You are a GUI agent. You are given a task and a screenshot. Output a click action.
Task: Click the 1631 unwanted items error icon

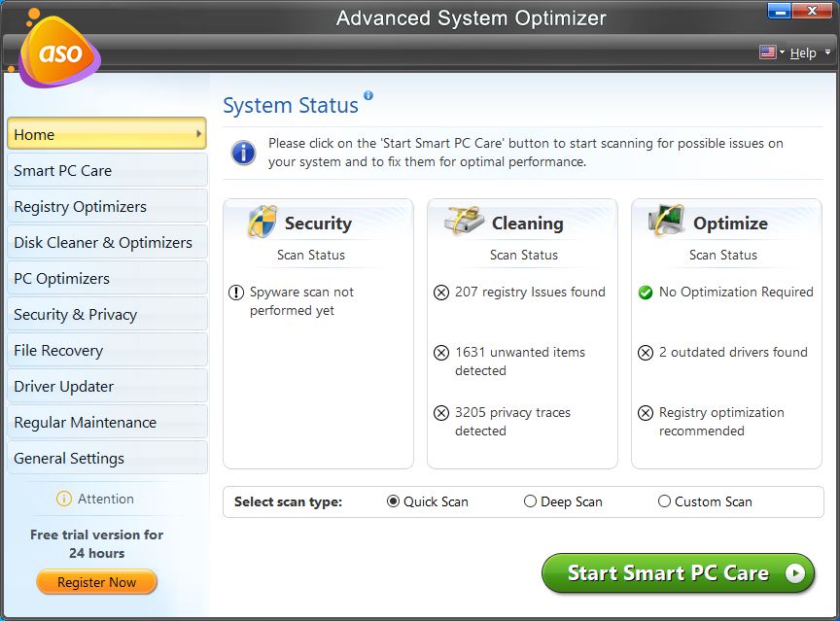point(440,353)
